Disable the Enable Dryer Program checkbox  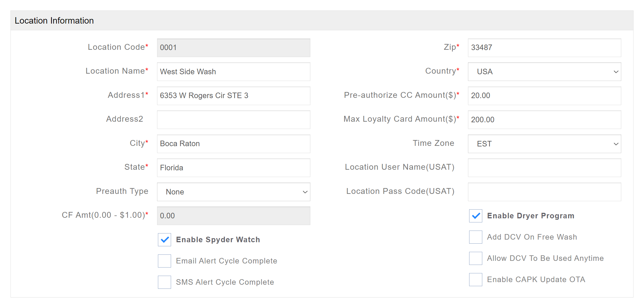(x=476, y=216)
